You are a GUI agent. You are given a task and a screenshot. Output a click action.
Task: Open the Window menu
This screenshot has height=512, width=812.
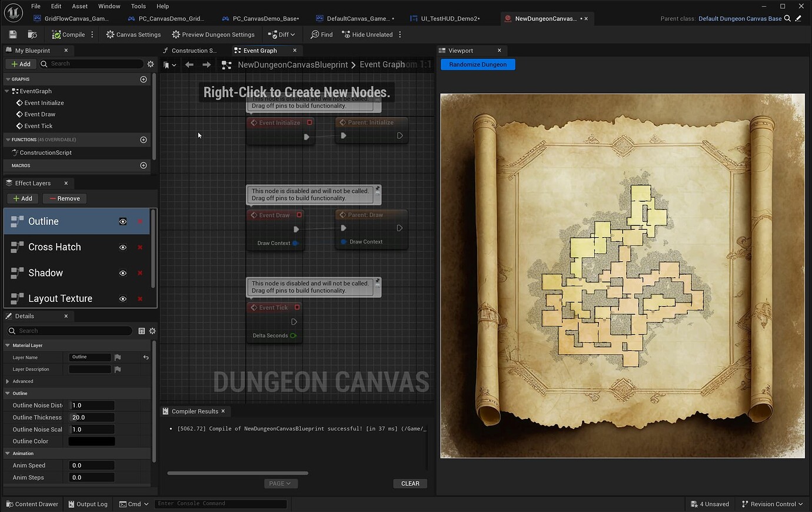point(109,6)
